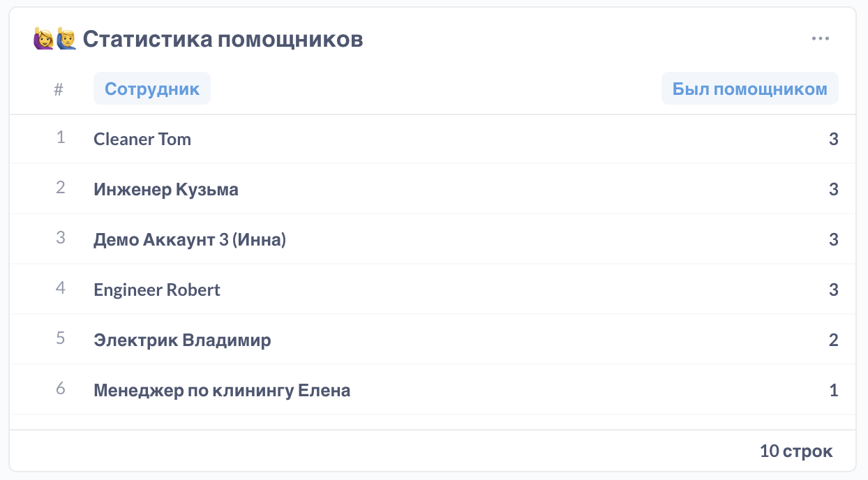
Task: Click helper count 3 for Engineer Robert
Action: [x=833, y=290]
